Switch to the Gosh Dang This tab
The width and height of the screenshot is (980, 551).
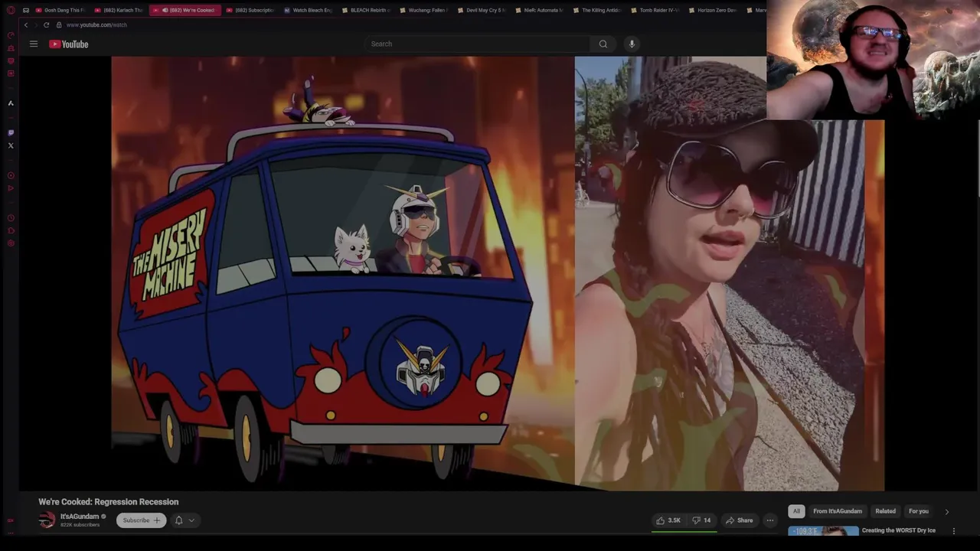pyautogui.click(x=60, y=10)
